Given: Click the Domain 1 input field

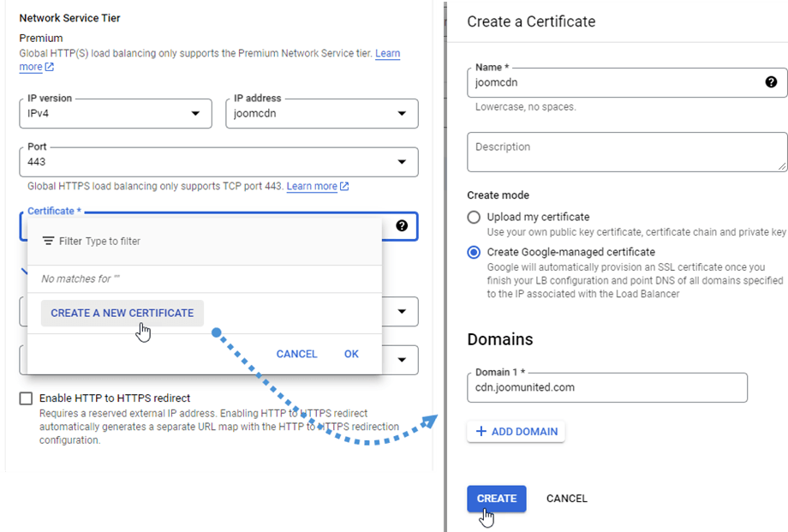Looking at the screenshot, I should point(607,387).
